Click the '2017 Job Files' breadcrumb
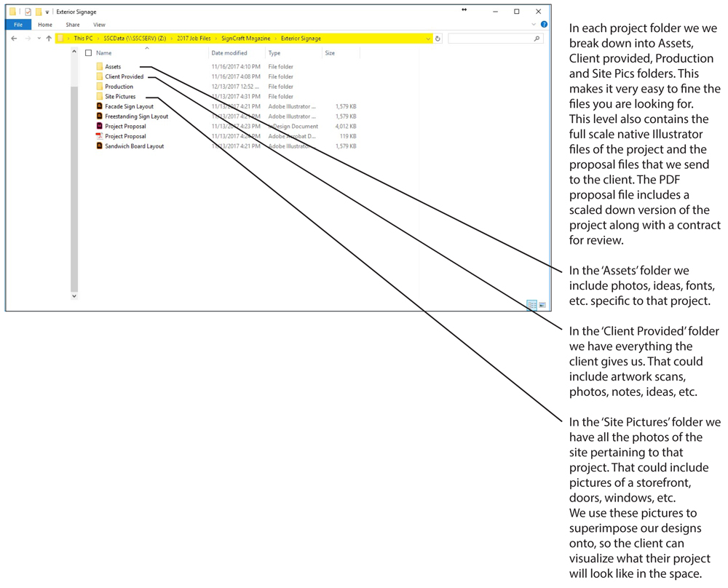The height and width of the screenshot is (588, 728). point(194,39)
